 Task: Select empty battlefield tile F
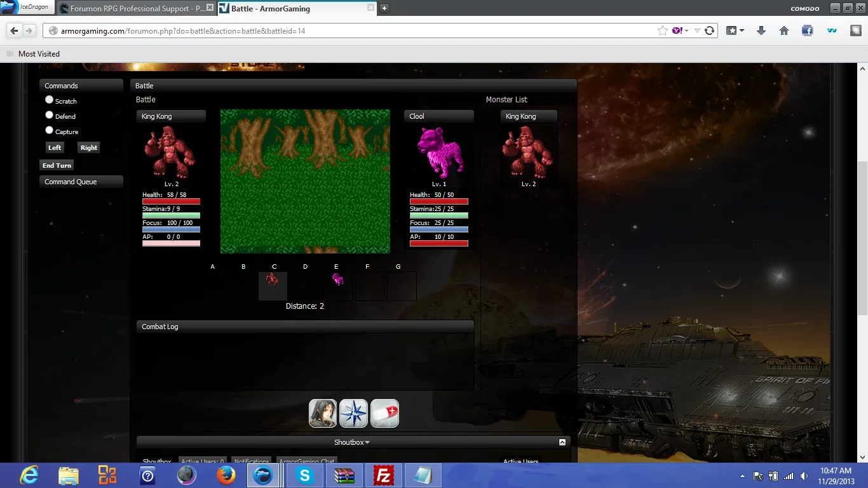tap(370, 286)
